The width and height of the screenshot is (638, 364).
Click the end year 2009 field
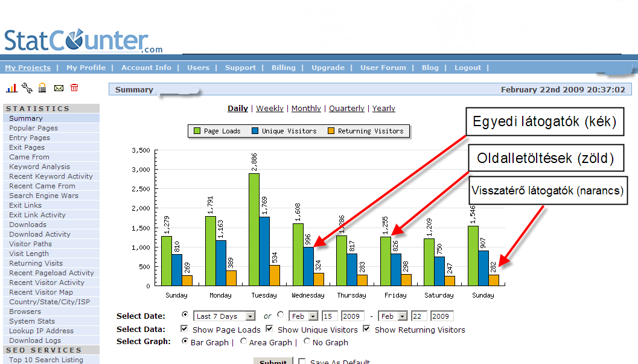pos(442,316)
